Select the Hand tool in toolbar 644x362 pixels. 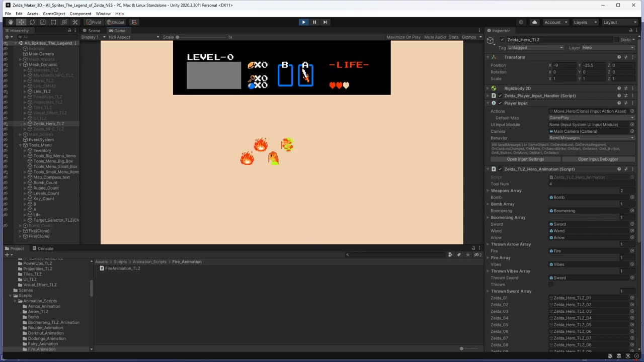pyautogui.click(x=11, y=22)
